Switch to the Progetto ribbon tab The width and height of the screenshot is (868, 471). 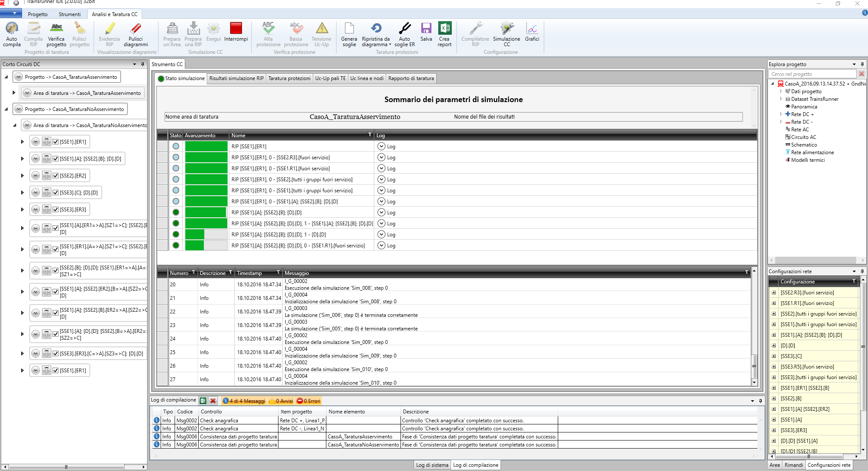coord(38,14)
